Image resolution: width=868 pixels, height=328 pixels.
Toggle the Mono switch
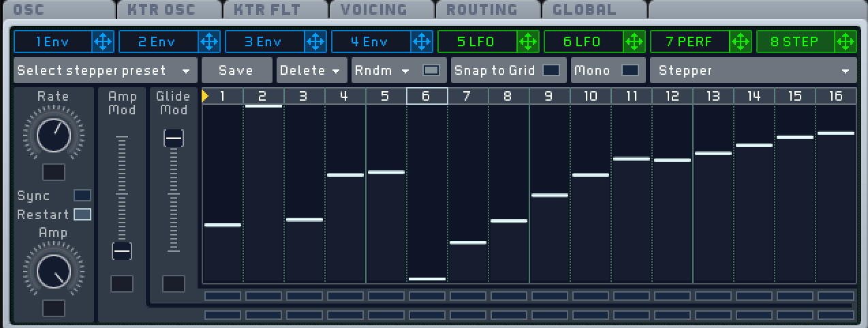[630, 70]
